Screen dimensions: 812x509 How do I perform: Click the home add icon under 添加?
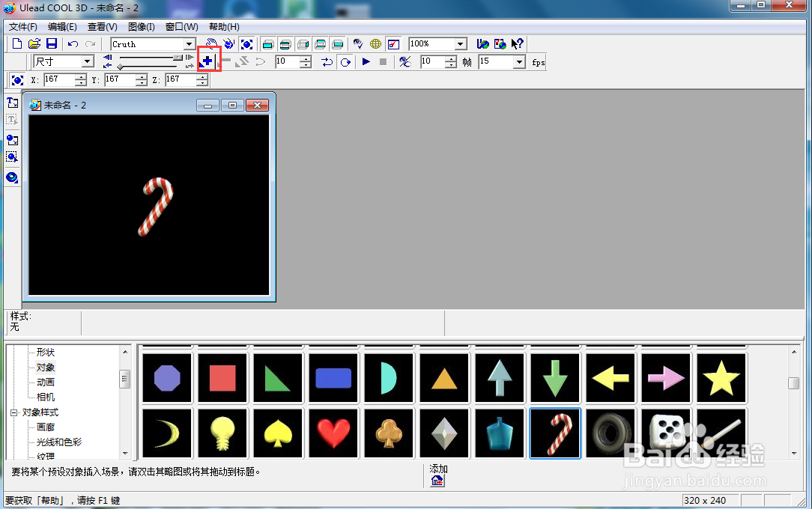pos(437,481)
